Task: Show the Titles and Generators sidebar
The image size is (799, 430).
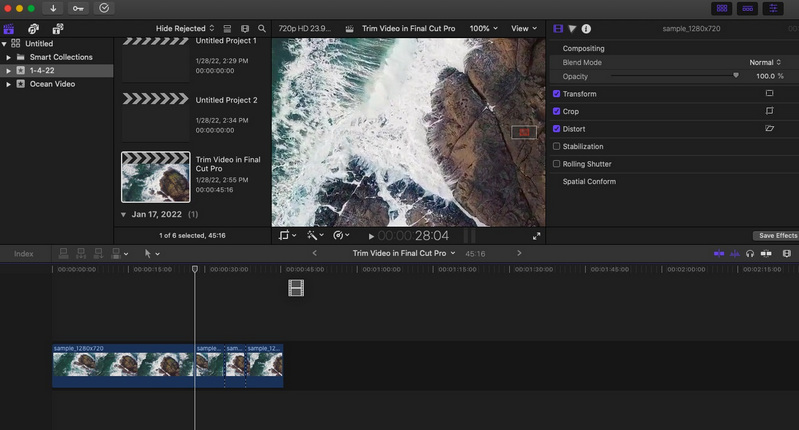Action: (x=58, y=29)
